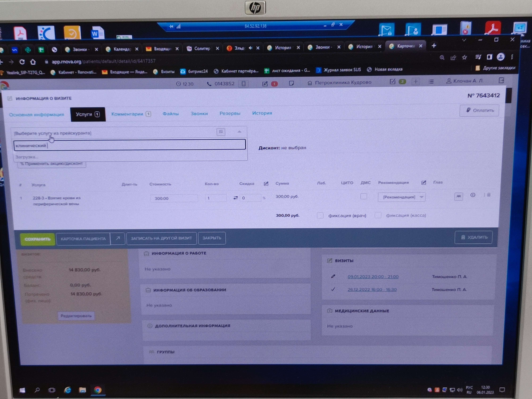Toggle the ДМС checkbox for service
532x399 pixels.
coord(363,196)
